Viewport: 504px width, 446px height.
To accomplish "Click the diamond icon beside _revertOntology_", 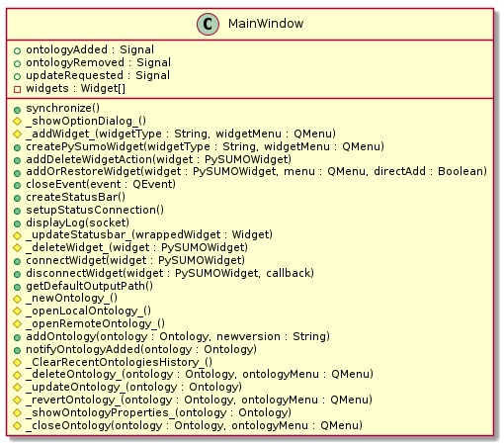I will (x=17, y=401).
